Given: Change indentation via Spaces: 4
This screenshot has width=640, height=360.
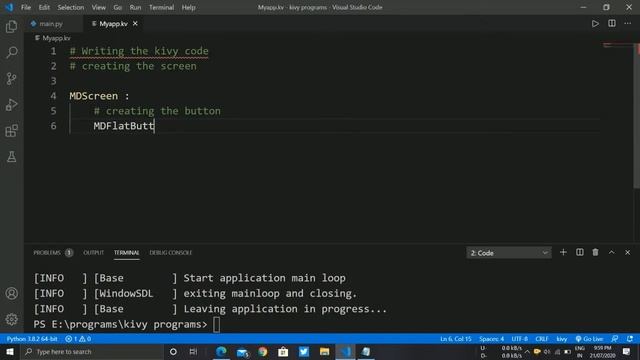Looking at the screenshot, I should (491, 339).
